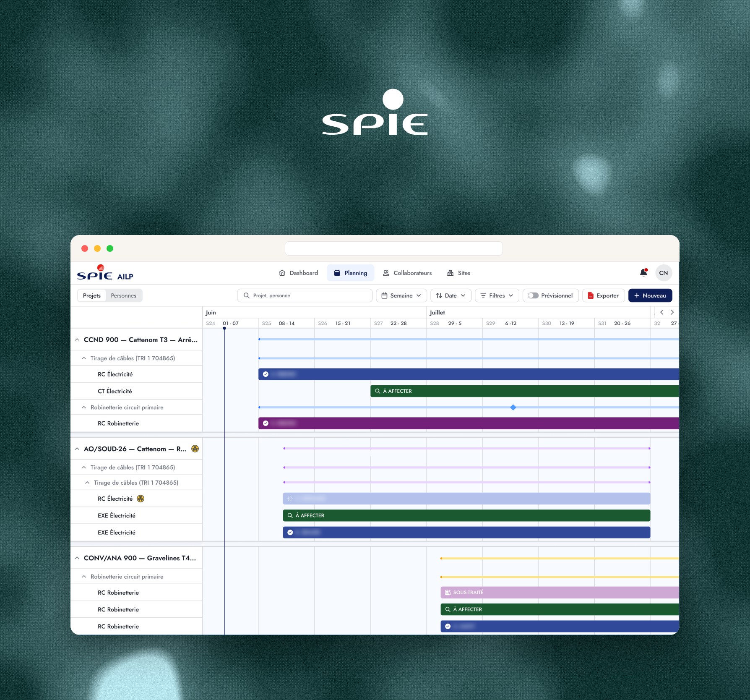Click the search magnifier icon
The image size is (750, 700).
pyautogui.click(x=247, y=295)
